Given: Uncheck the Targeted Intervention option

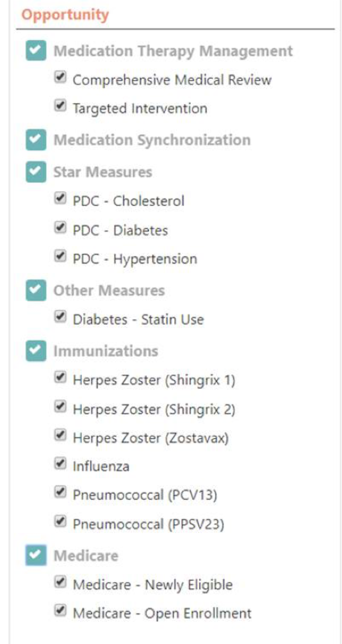Looking at the screenshot, I should click(60, 106).
